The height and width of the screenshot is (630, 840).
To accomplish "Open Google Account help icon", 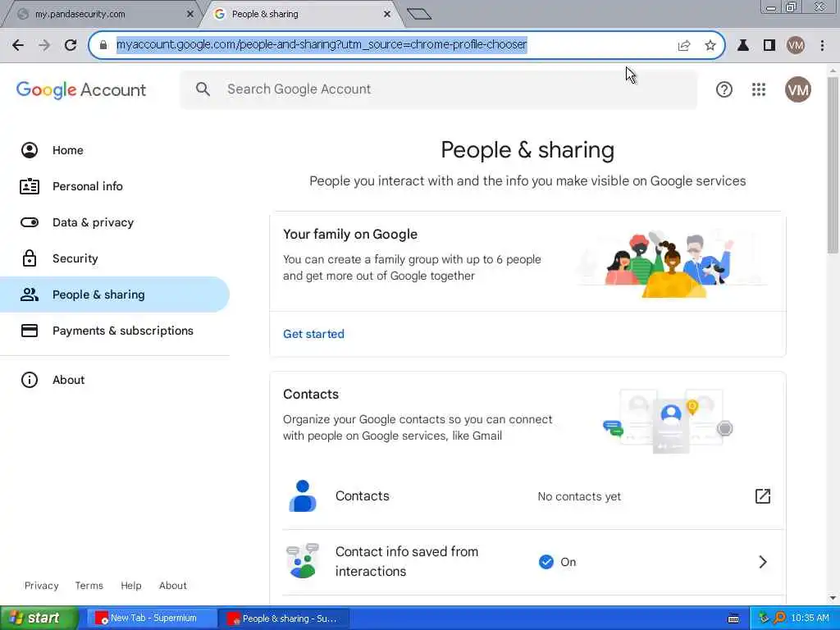I will coord(724,89).
